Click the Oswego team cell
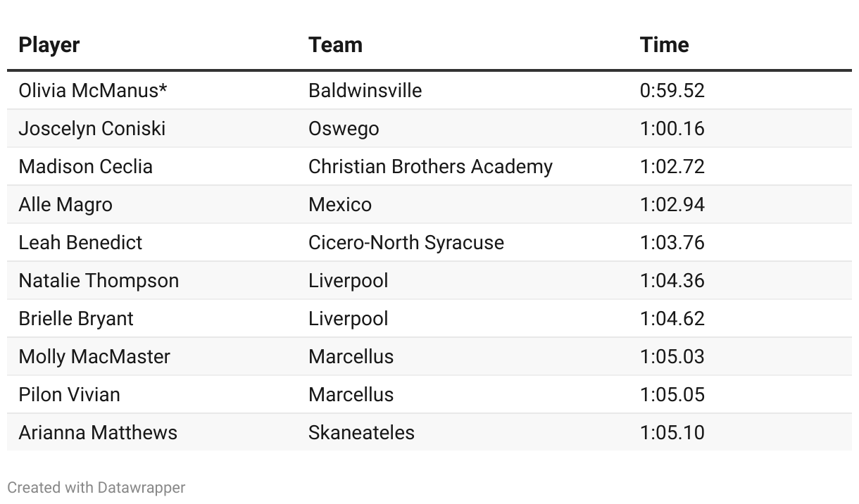This screenshot has height=504, width=859. pos(344,129)
